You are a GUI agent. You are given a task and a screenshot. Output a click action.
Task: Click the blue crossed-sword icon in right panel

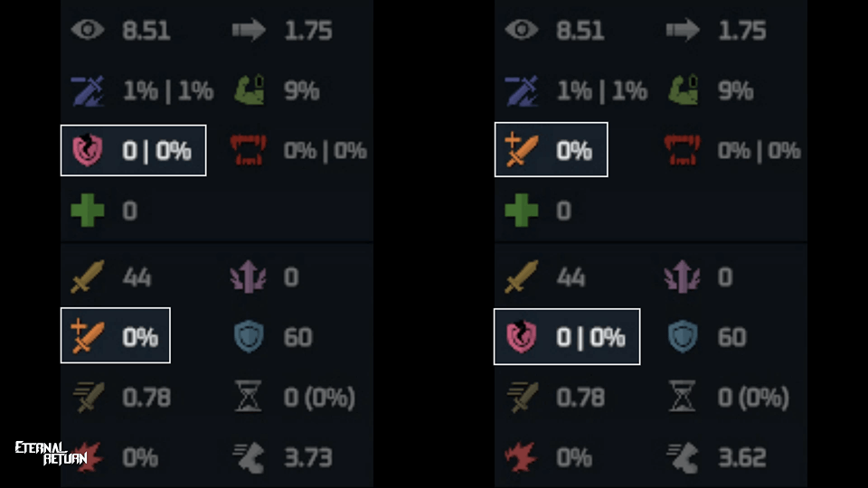point(522,90)
